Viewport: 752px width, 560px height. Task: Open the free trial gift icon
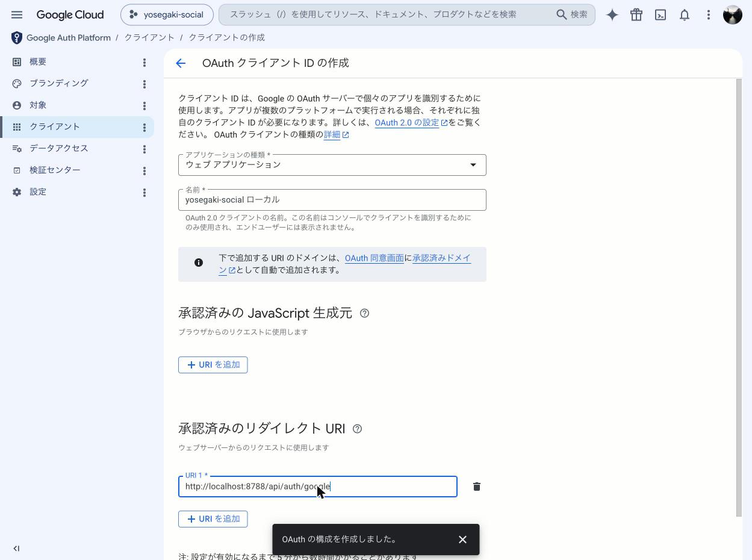click(x=636, y=15)
